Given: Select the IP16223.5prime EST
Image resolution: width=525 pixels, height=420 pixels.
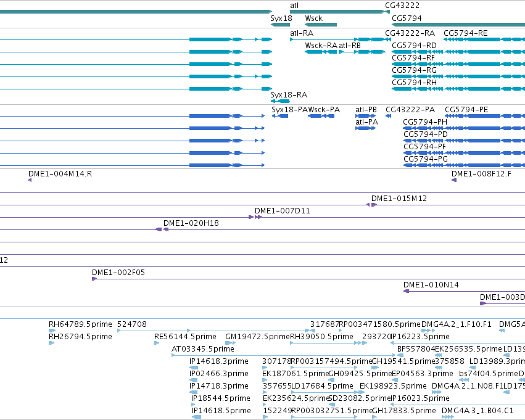Looking at the screenshot, I should 458,343.
